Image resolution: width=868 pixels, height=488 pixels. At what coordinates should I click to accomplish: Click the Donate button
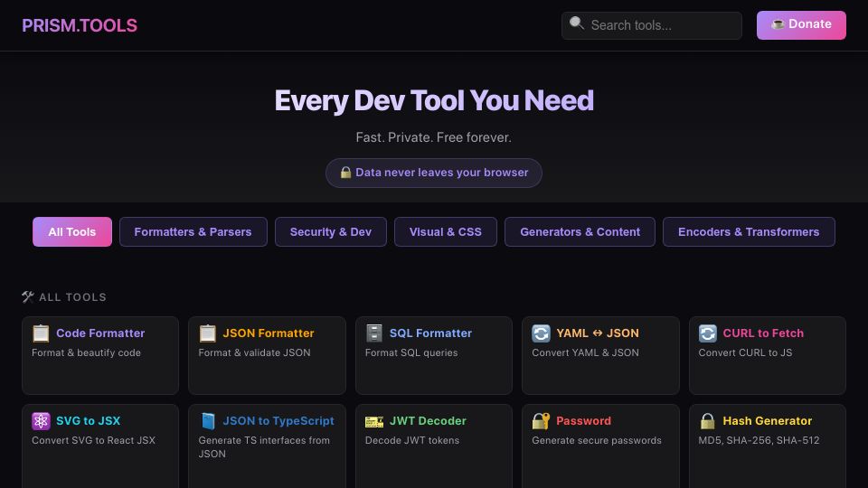801,25
